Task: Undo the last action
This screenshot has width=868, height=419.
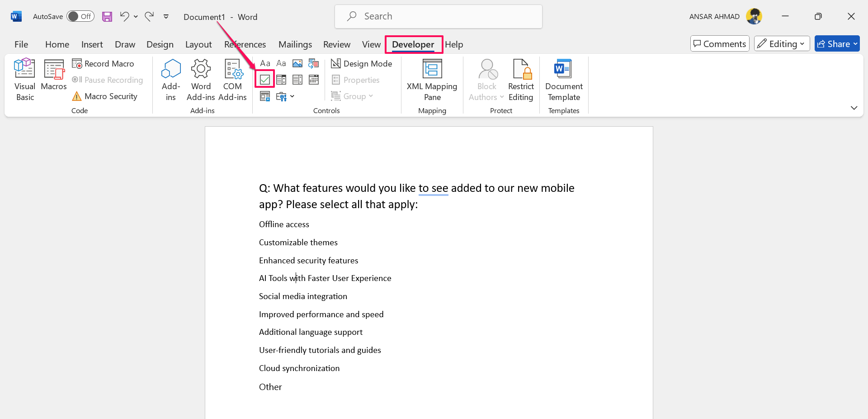Action: point(124,16)
